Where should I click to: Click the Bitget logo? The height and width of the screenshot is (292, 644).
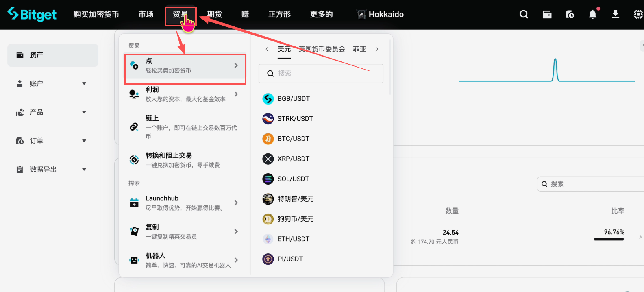click(32, 14)
